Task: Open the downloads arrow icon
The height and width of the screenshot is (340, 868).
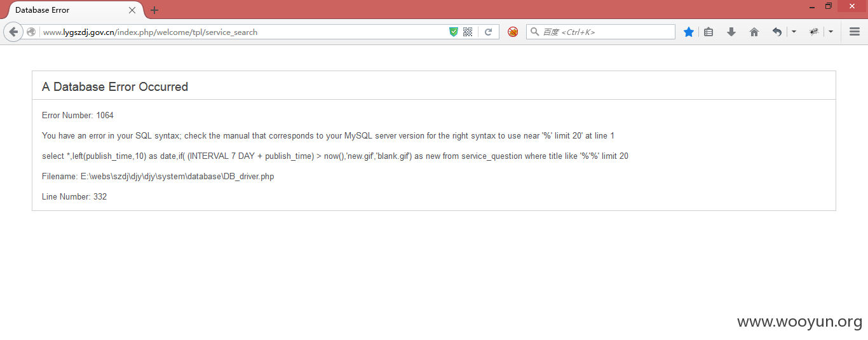Action: click(731, 32)
